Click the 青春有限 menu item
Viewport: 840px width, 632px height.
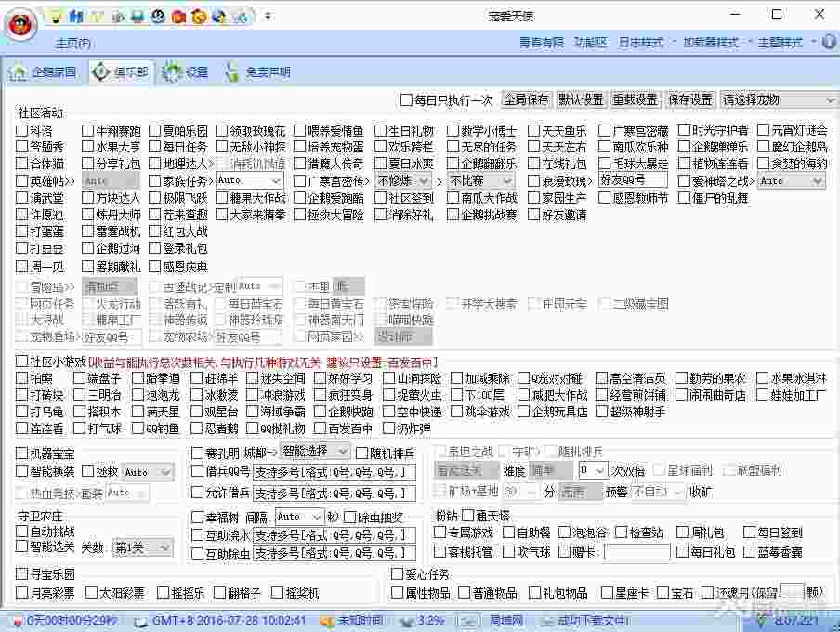[542, 42]
